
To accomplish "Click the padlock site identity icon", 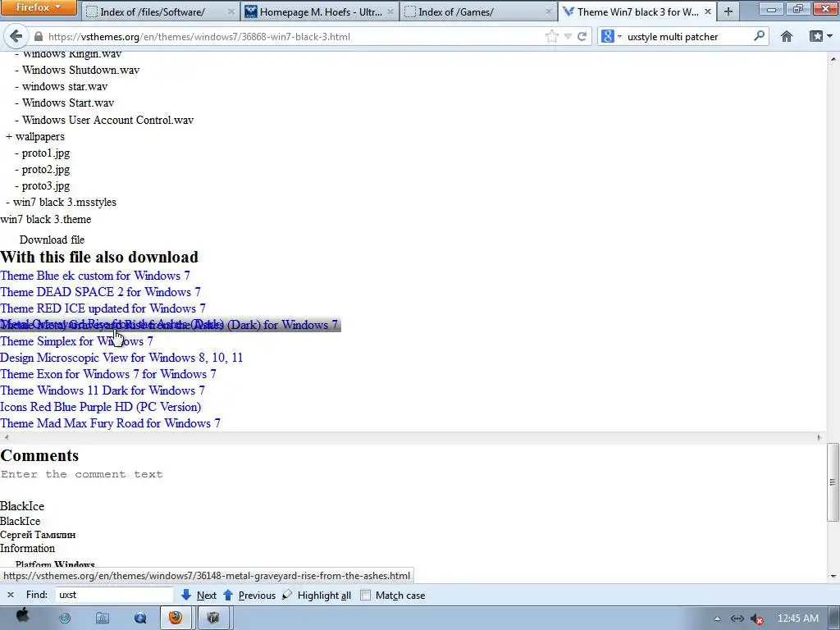I will click(x=38, y=36).
